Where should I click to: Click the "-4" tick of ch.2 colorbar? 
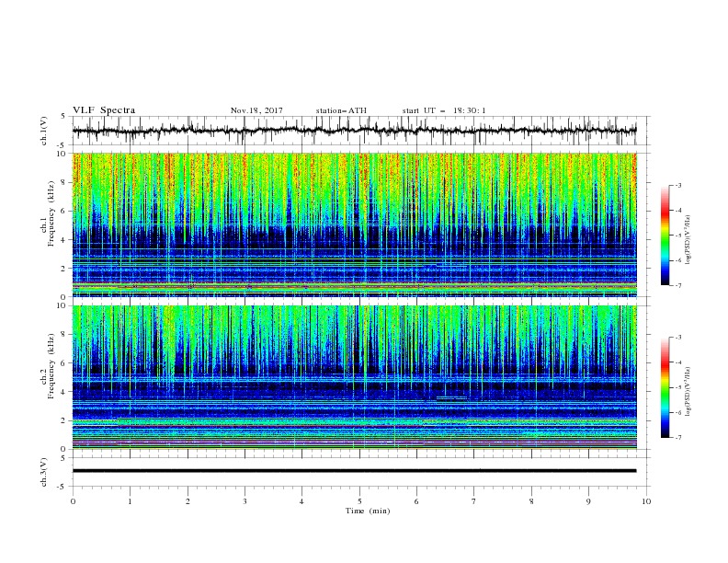[677, 362]
